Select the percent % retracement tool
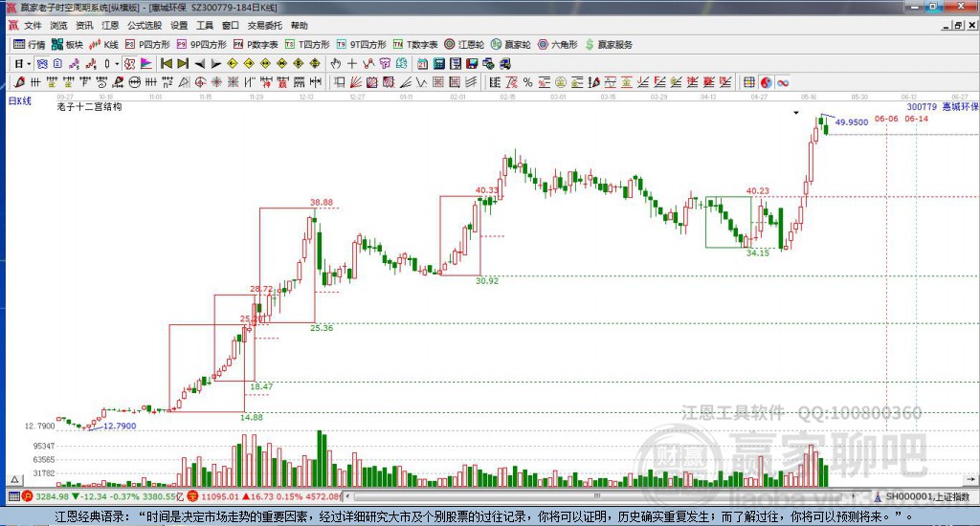The width and height of the screenshot is (980, 526). [x=528, y=82]
